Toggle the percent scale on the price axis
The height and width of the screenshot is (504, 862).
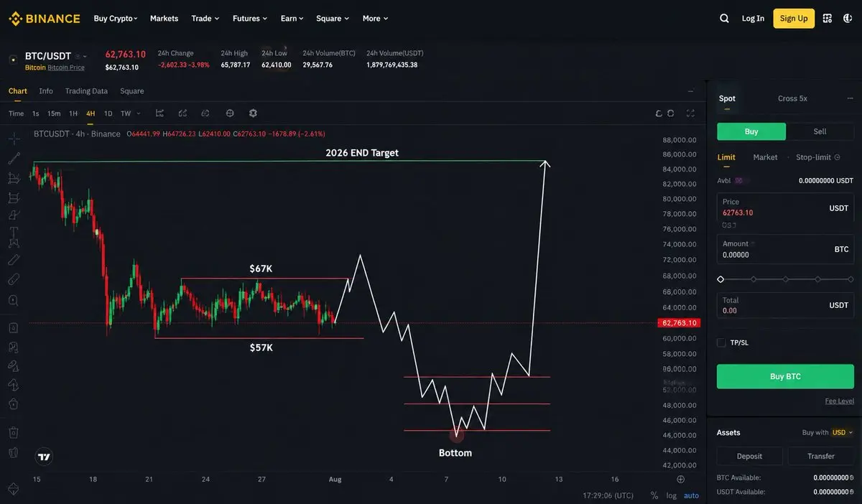point(654,495)
